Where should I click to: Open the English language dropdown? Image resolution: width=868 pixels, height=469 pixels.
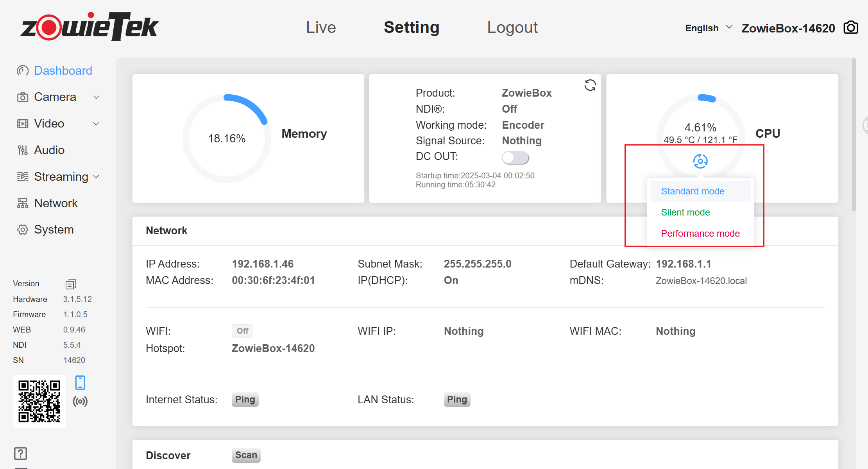click(x=708, y=28)
